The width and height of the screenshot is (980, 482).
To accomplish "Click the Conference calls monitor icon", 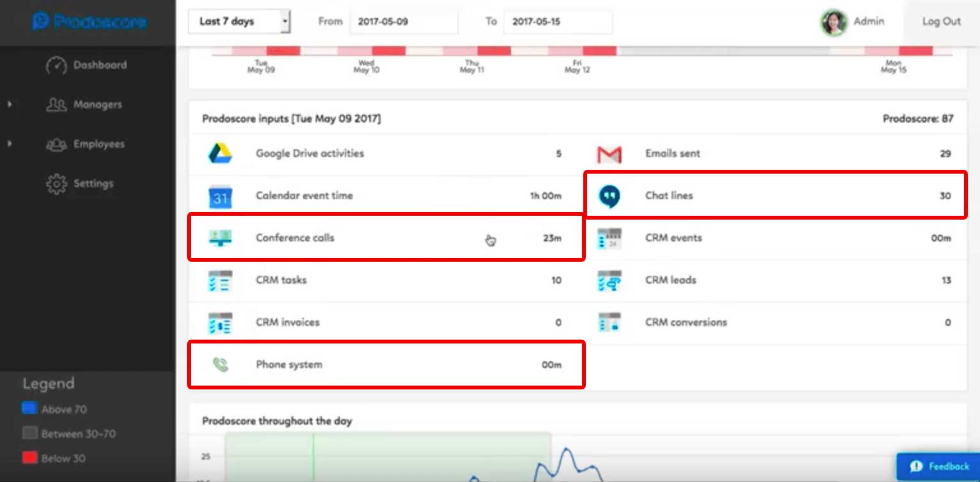I will tap(220, 238).
